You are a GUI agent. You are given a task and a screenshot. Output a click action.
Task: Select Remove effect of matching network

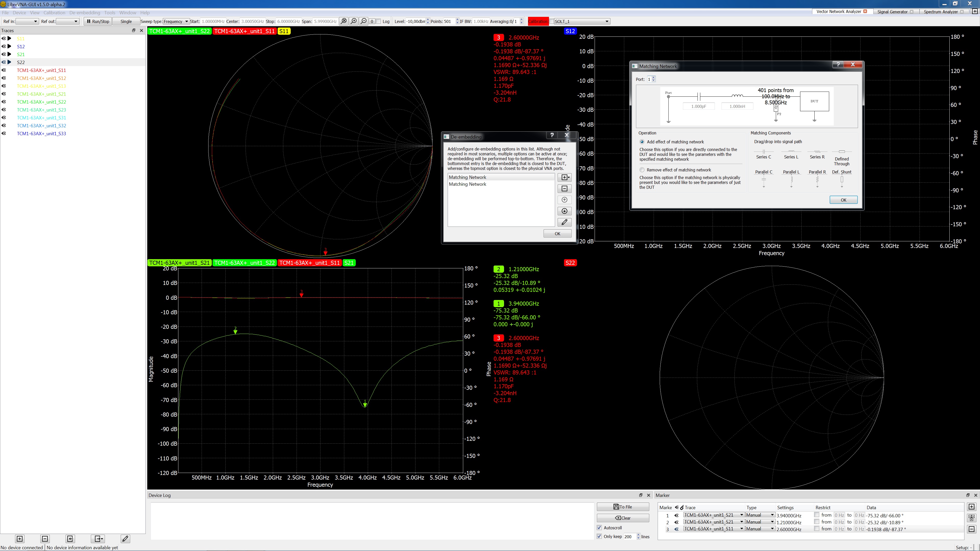pos(642,170)
